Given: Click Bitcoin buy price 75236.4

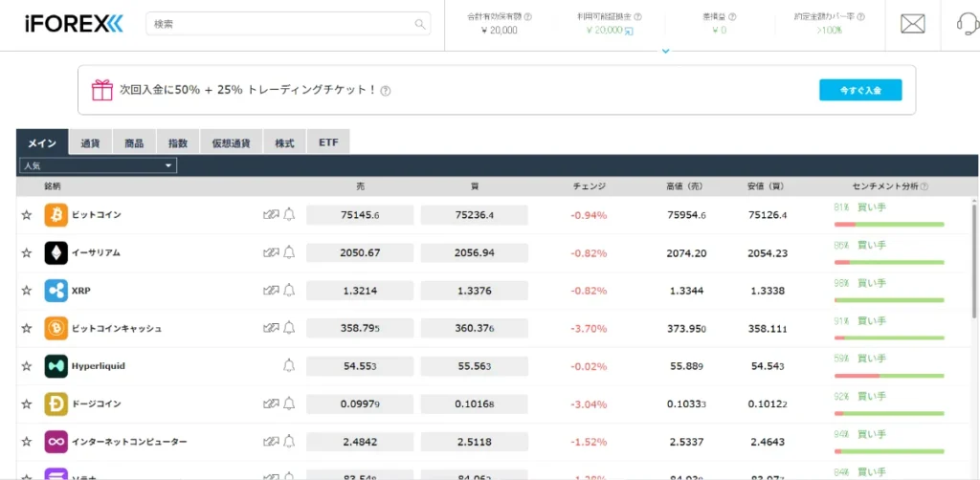Looking at the screenshot, I should pyautogui.click(x=475, y=215).
